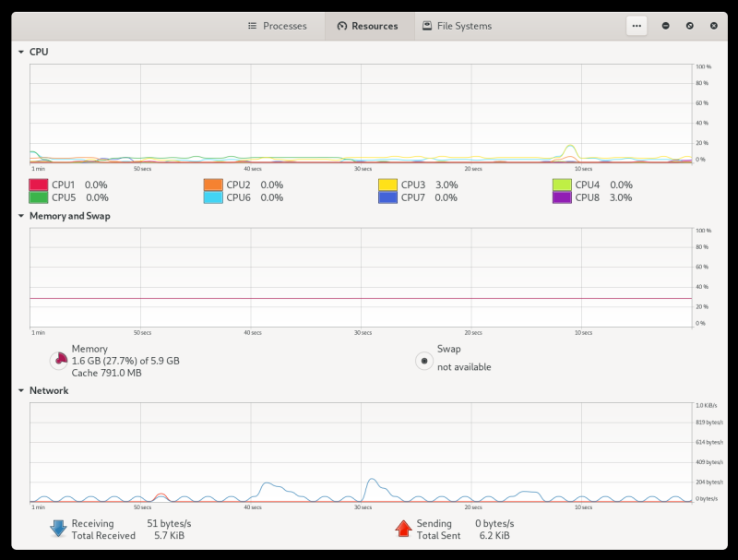Screen dimensions: 738x560
Task: Switch to the File Systems tab
Action: tap(457, 26)
